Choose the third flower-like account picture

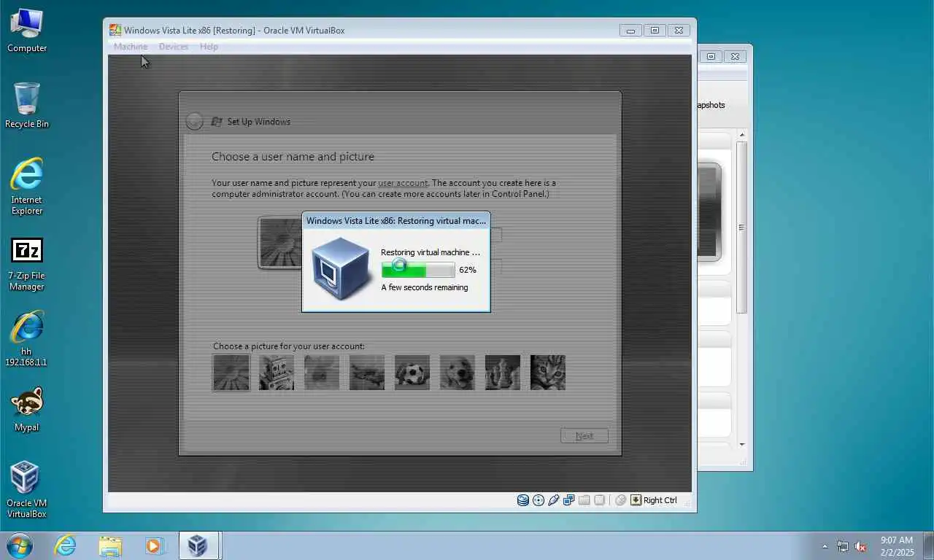click(322, 373)
